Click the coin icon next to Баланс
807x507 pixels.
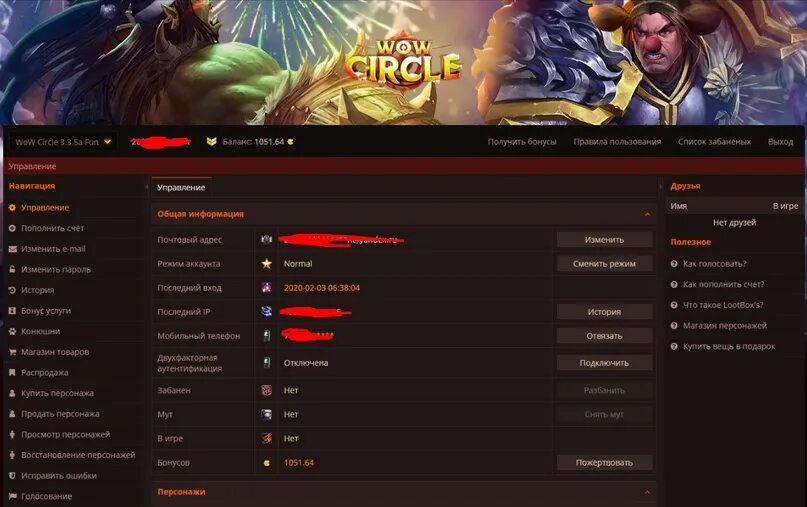[x=290, y=142]
